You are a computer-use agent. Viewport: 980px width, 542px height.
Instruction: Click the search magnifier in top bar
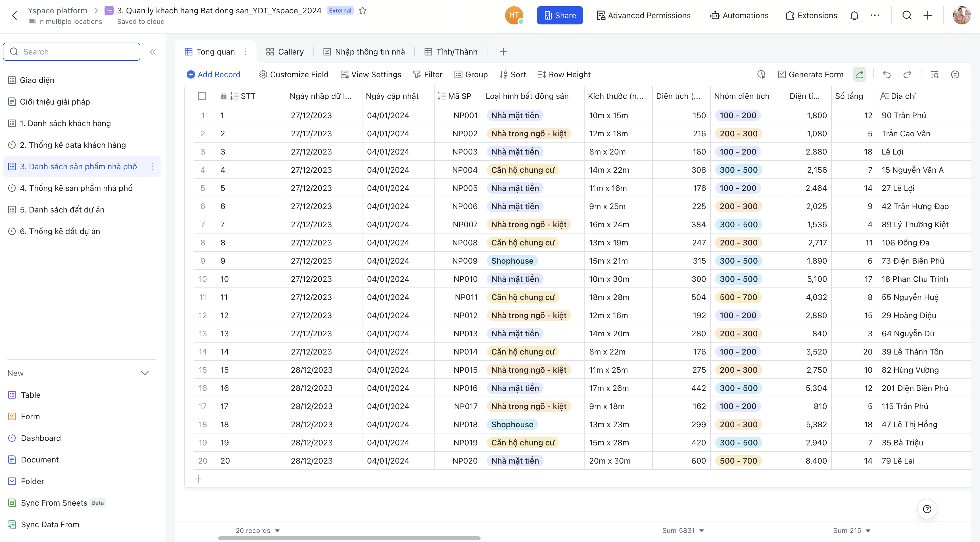(907, 16)
